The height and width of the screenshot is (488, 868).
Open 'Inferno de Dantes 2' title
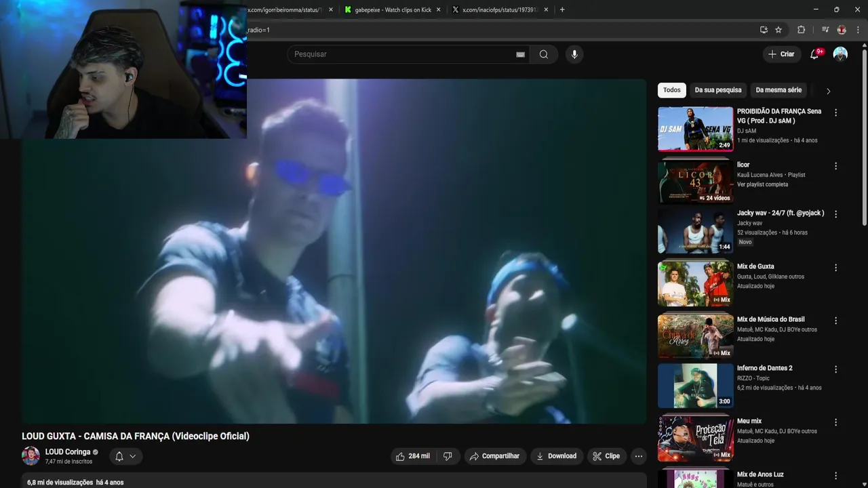point(765,368)
